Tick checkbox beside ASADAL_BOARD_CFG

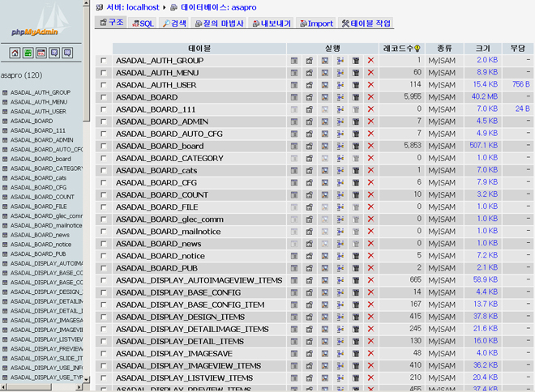click(x=103, y=182)
